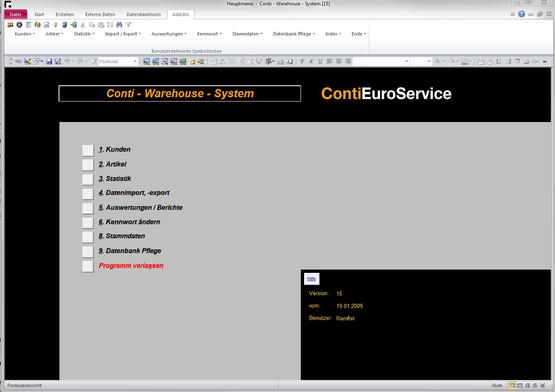Click the toolbar overflow double-arrow icon

(x=545, y=61)
